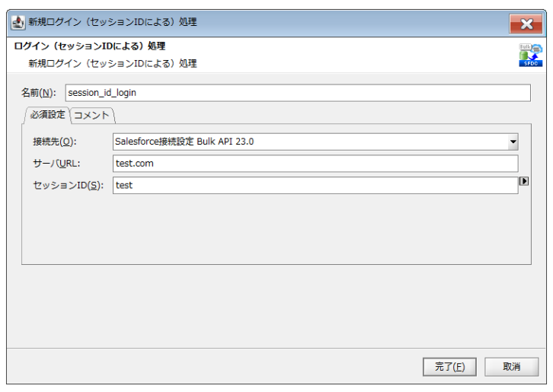Click the サーバURL: label
The width and height of the screenshot is (553, 392).
[x=56, y=164]
